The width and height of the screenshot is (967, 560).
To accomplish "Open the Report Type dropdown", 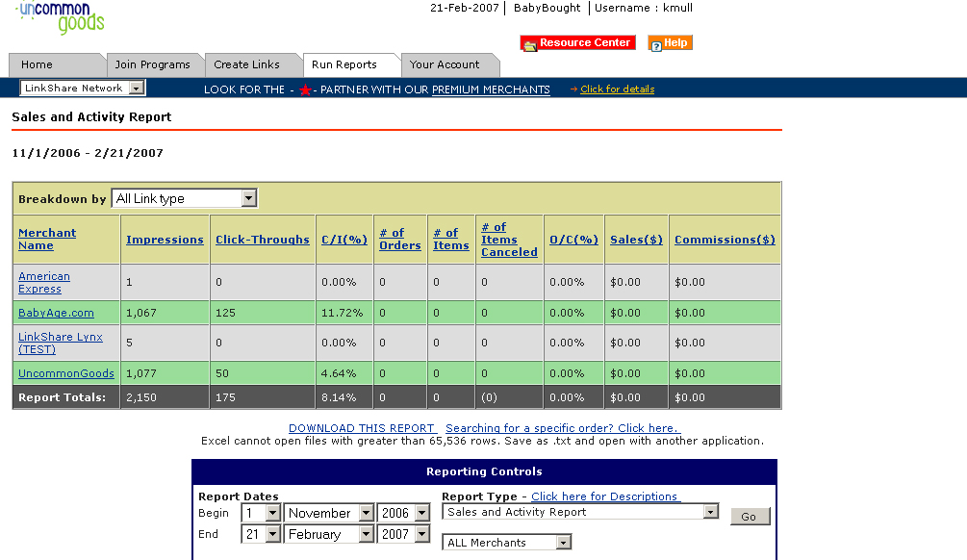I will click(580, 512).
